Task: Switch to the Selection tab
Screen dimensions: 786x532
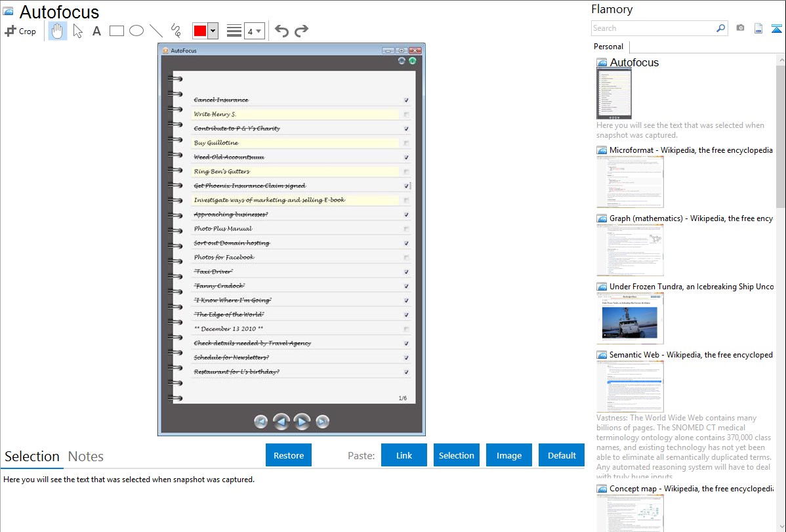Action: [x=32, y=457]
